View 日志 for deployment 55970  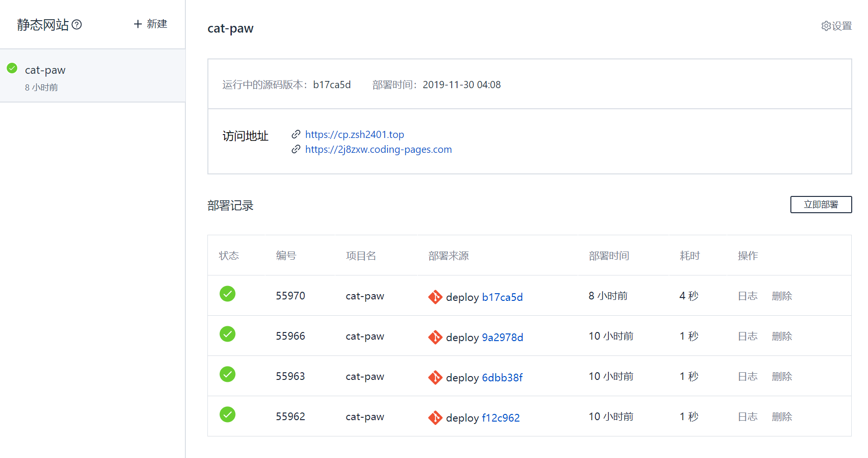tap(747, 296)
